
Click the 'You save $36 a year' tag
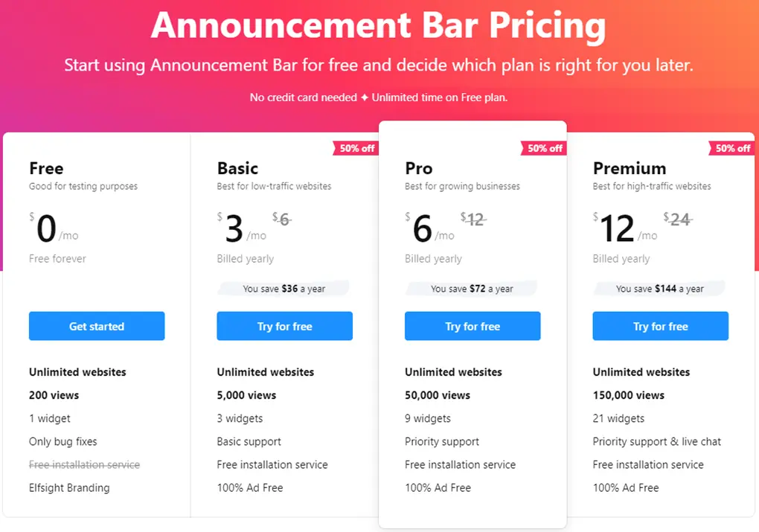coord(284,288)
